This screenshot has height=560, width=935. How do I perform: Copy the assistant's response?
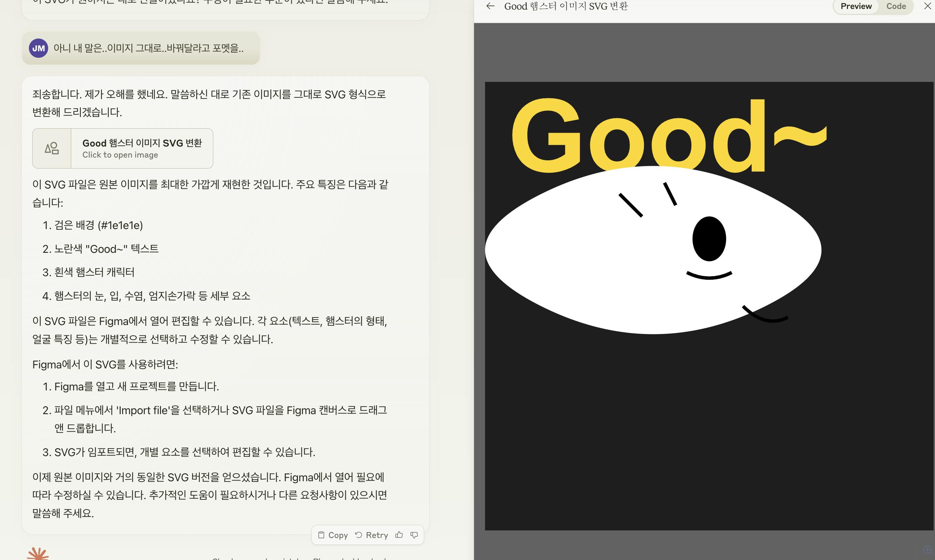333,535
